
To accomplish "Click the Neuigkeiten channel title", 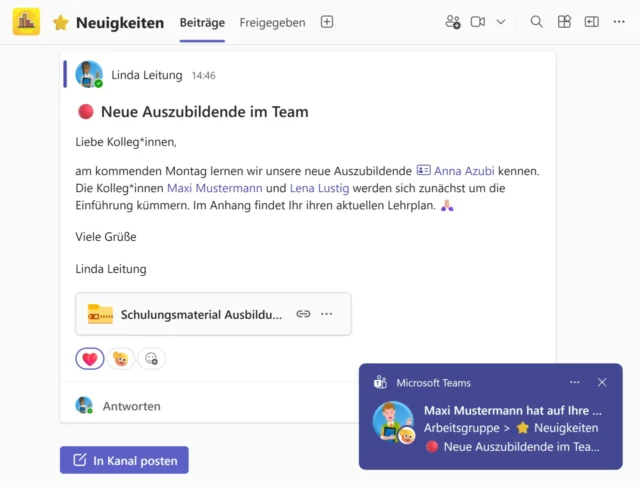I will pos(120,23).
